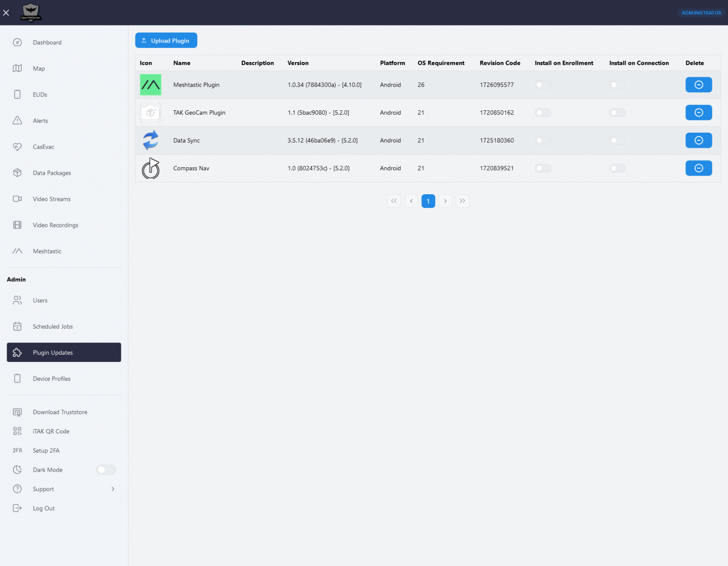Click the Video Streams camera icon

(x=17, y=199)
